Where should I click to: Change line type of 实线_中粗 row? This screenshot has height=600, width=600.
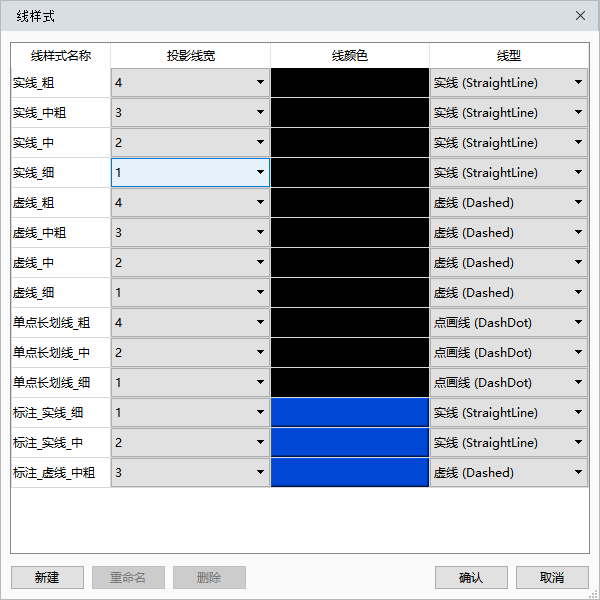(509, 112)
